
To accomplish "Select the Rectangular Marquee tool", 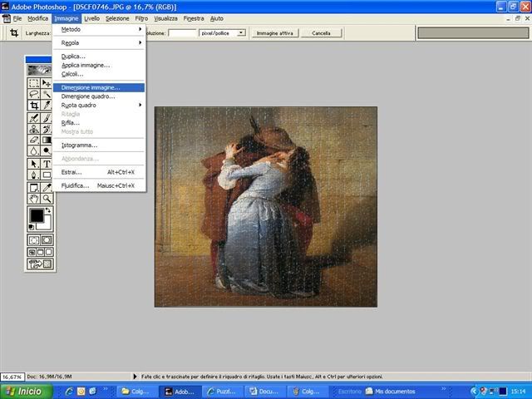I will [x=33, y=83].
